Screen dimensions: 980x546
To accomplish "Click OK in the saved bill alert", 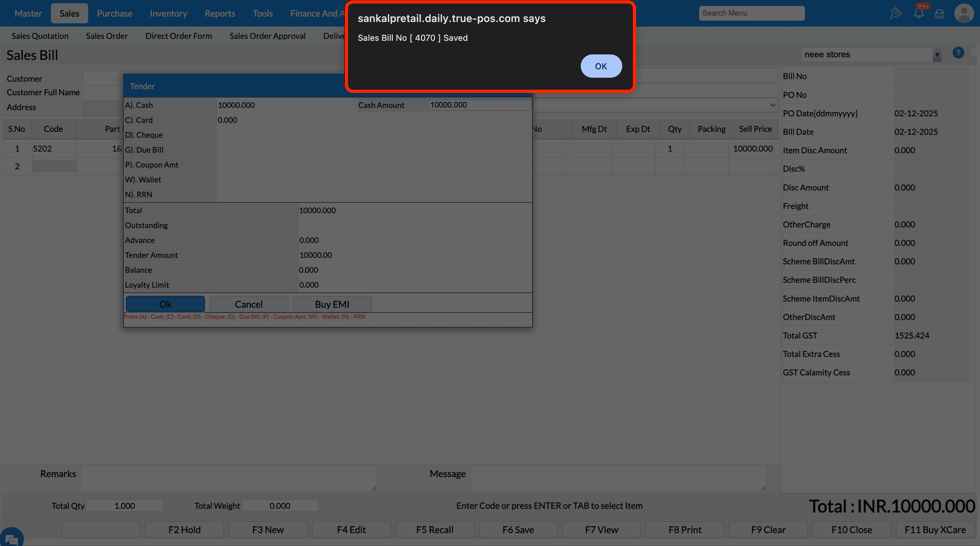I will point(601,66).
